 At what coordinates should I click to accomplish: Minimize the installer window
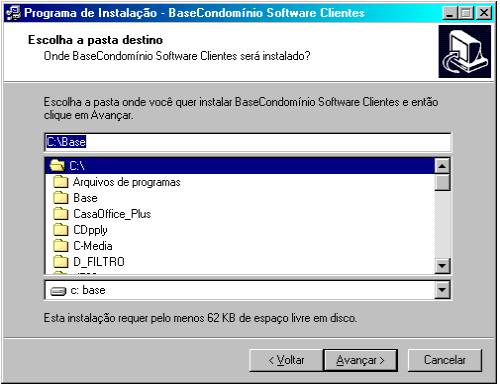[450, 13]
